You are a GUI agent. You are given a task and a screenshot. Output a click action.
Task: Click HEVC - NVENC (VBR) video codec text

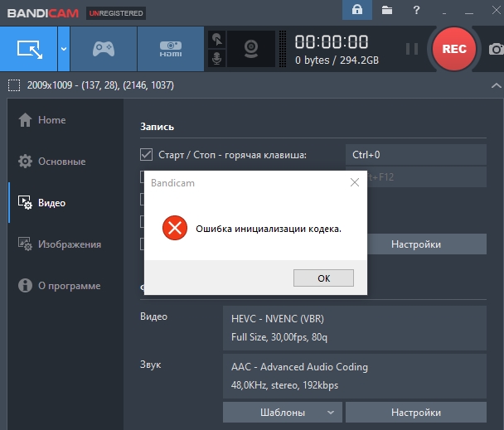pos(278,319)
